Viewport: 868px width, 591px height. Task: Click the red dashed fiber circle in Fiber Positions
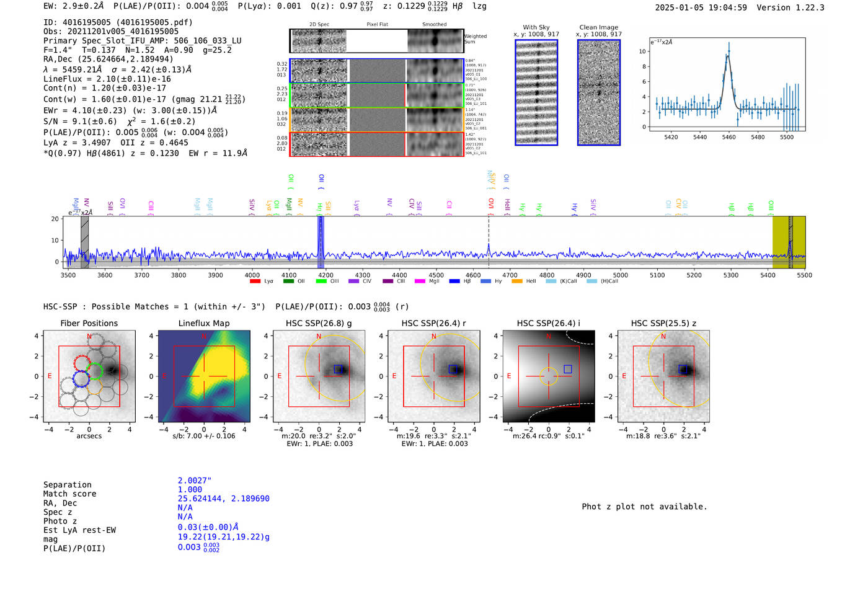(82, 363)
